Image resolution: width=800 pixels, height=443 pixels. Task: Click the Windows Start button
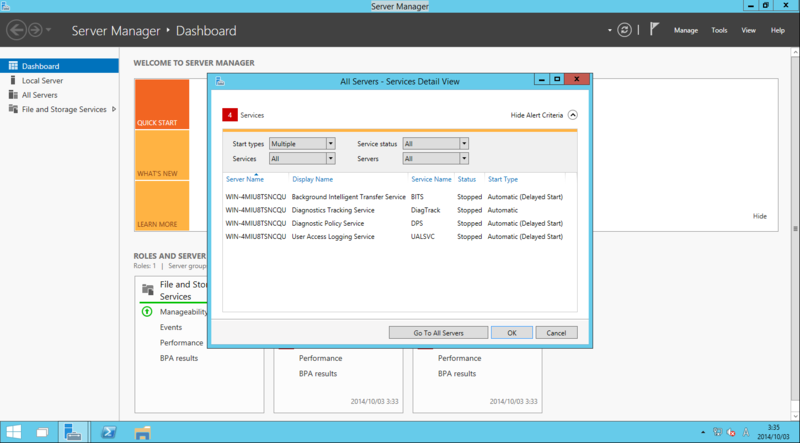coord(14,432)
